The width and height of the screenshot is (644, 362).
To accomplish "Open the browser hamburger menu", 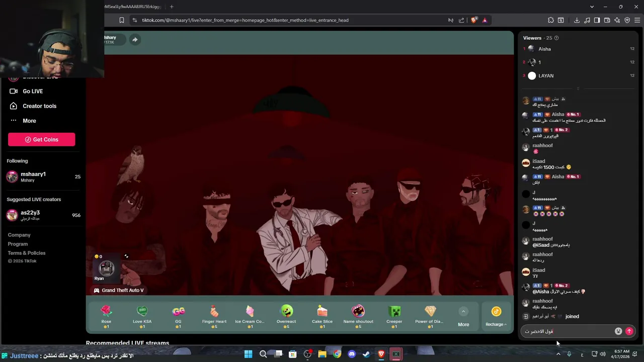I will 637,20.
